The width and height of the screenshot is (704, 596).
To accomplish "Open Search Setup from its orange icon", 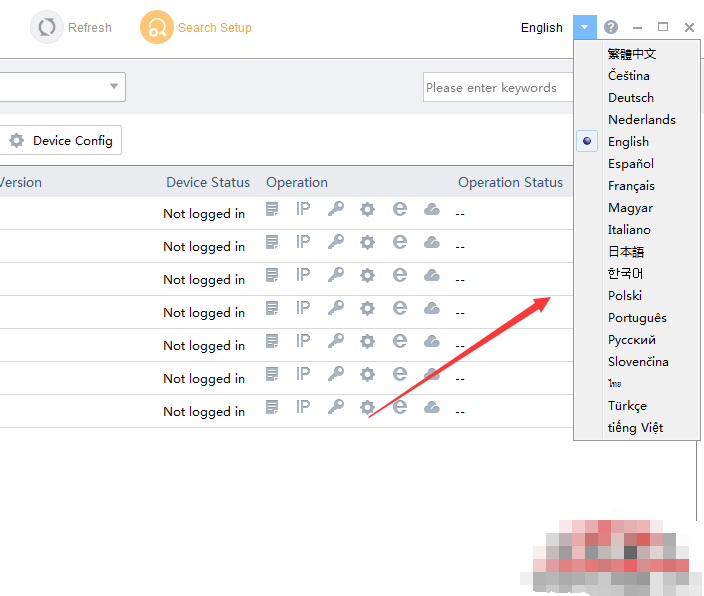I will click(x=157, y=27).
